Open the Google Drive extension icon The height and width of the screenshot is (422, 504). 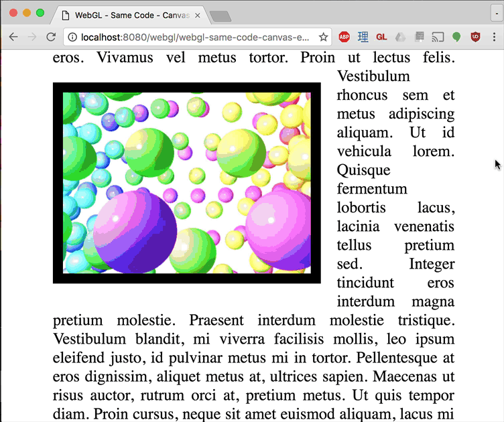tap(400, 38)
